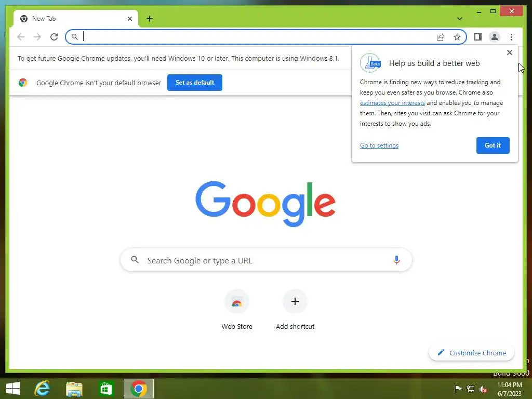Reload the page
This screenshot has width=532, height=399.
coord(54,37)
